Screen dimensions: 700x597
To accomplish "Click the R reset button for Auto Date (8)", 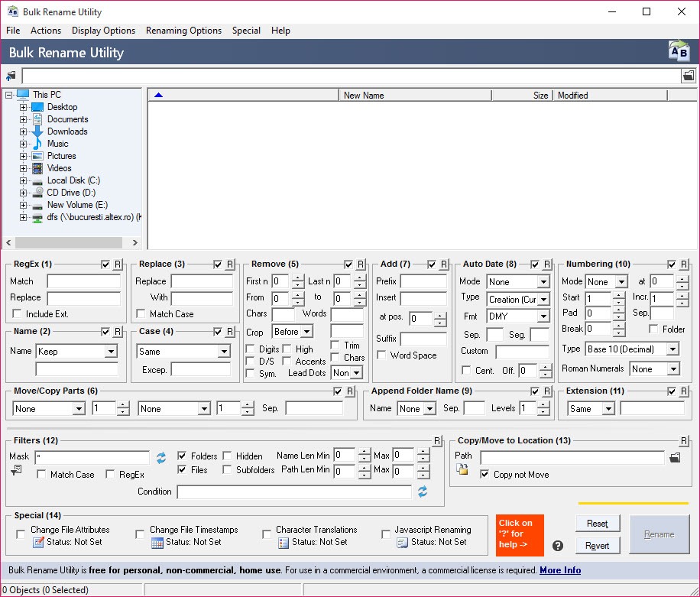I will click(x=547, y=264).
